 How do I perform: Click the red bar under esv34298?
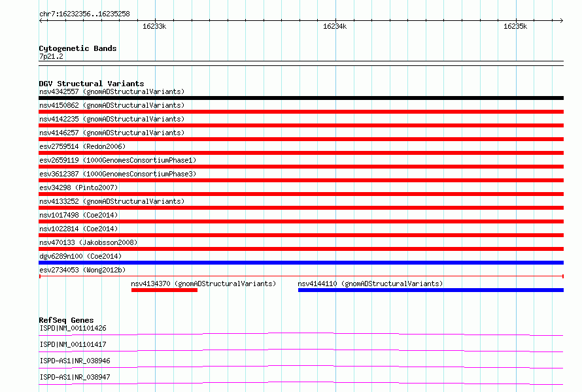(x=301, y=194)
